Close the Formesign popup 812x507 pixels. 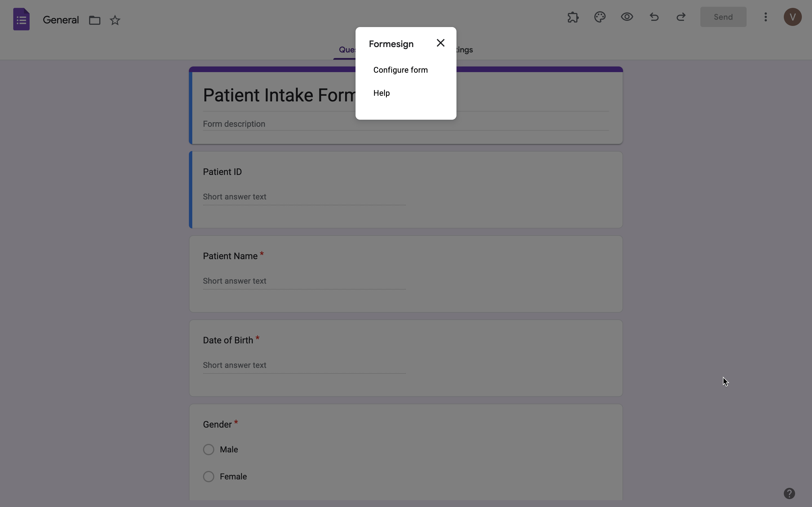[440, 43]
